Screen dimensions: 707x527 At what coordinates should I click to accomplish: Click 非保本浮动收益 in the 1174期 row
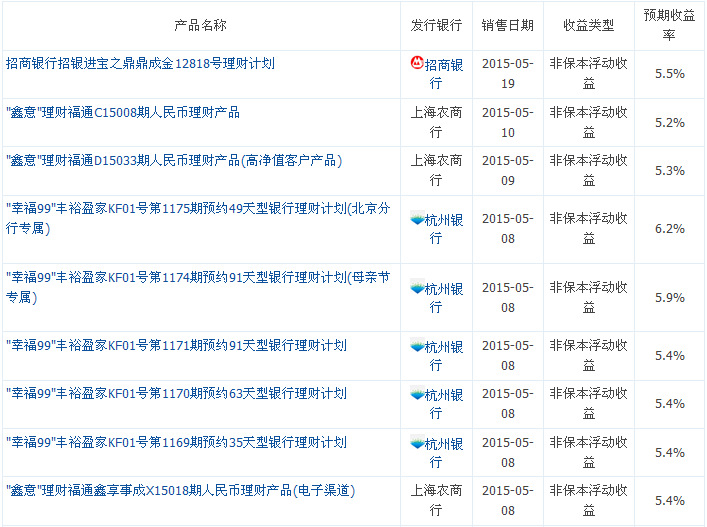coord(589,298)
